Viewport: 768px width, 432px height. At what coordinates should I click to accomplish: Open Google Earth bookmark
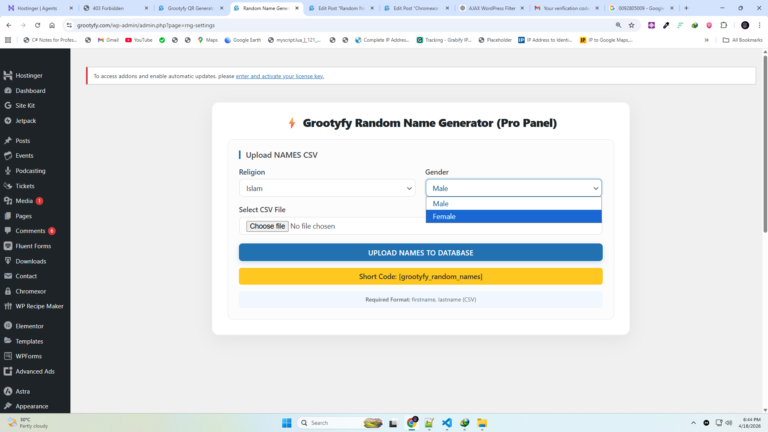click(x=242, y=40)
